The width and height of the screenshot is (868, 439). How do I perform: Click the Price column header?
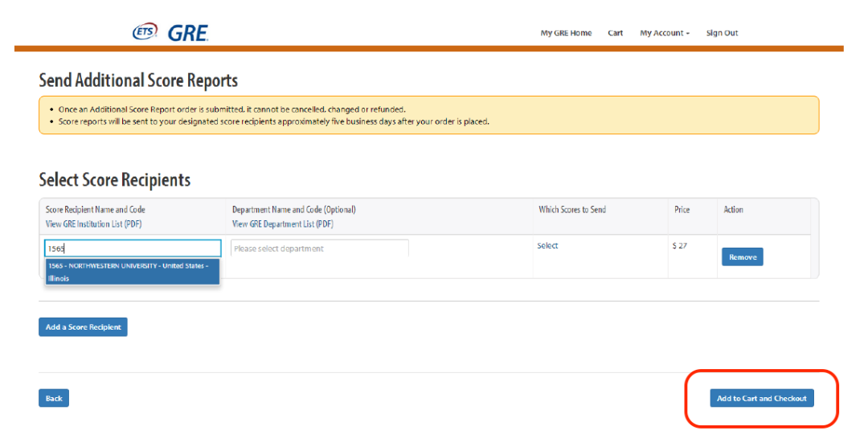coord(682,210)
